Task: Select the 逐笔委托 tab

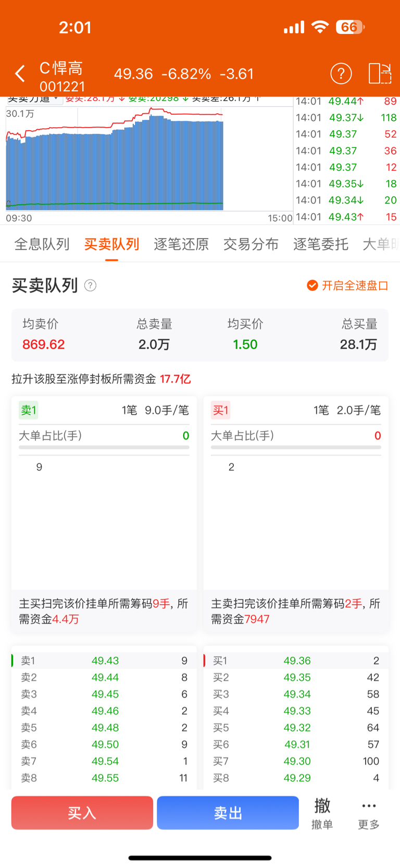Action: (321, 244)
